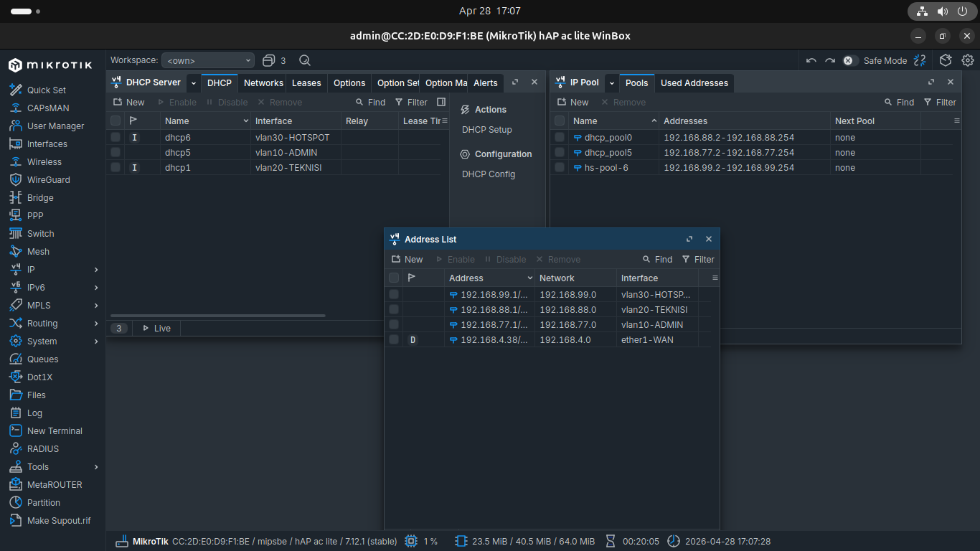Open the Log viewer
This screenshot has width=980, height=551.
point(34,413)
